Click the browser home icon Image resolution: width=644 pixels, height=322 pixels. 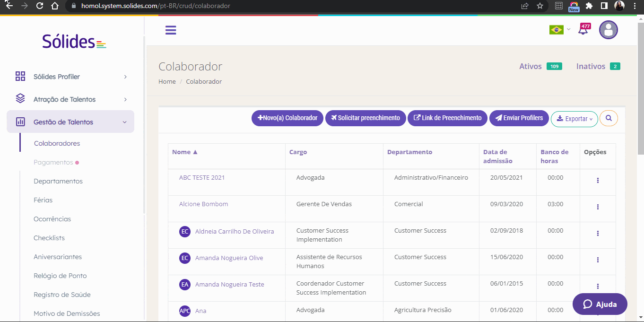point(55,6)
